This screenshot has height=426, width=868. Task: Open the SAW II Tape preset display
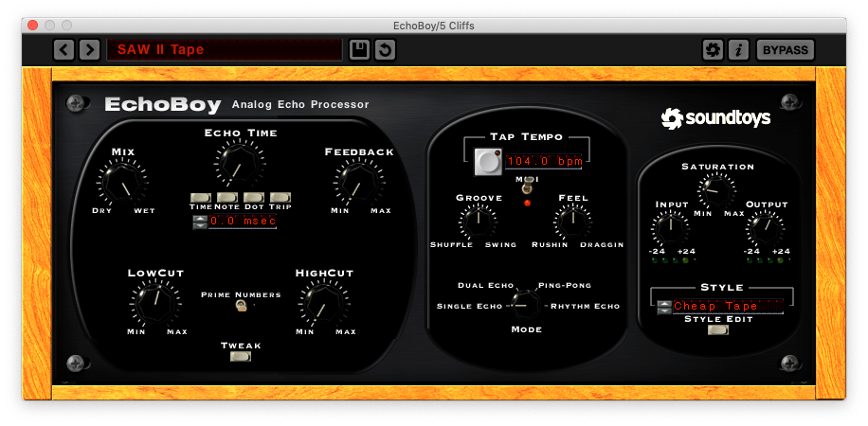coord(225,50)
